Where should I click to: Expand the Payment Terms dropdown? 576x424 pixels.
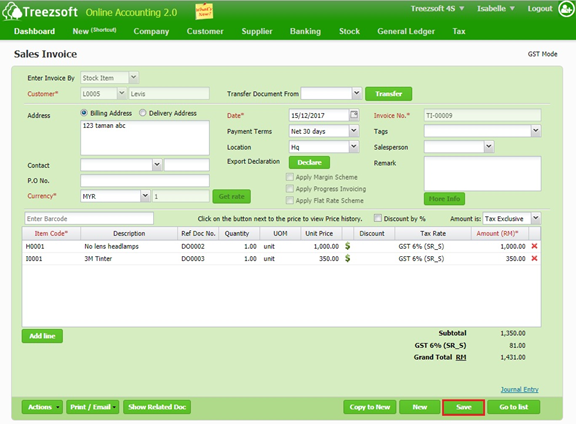(x=353, y=131)
